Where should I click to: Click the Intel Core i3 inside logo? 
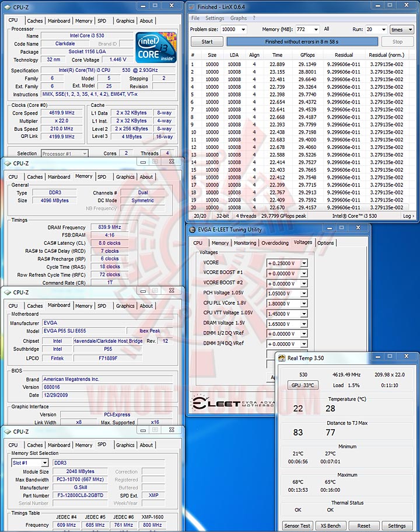point(156,47)
